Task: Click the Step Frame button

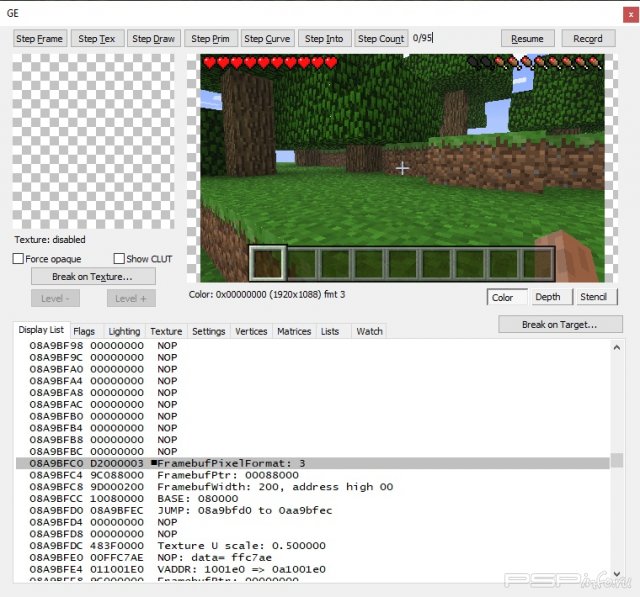Action: 40,39
